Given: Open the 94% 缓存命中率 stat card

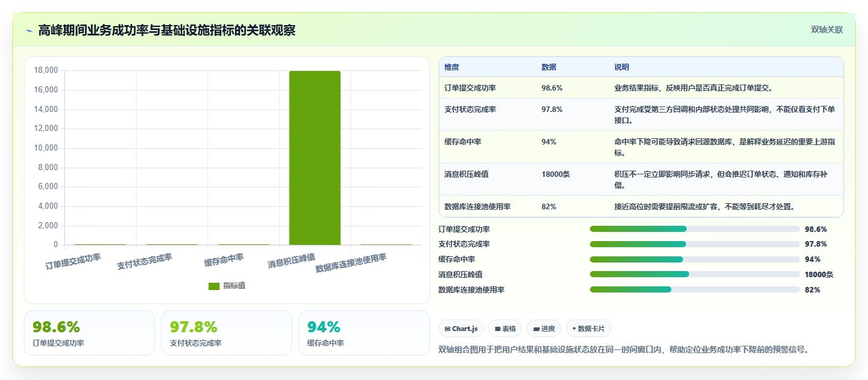Looking at the screenshot, I should (364, 333).
